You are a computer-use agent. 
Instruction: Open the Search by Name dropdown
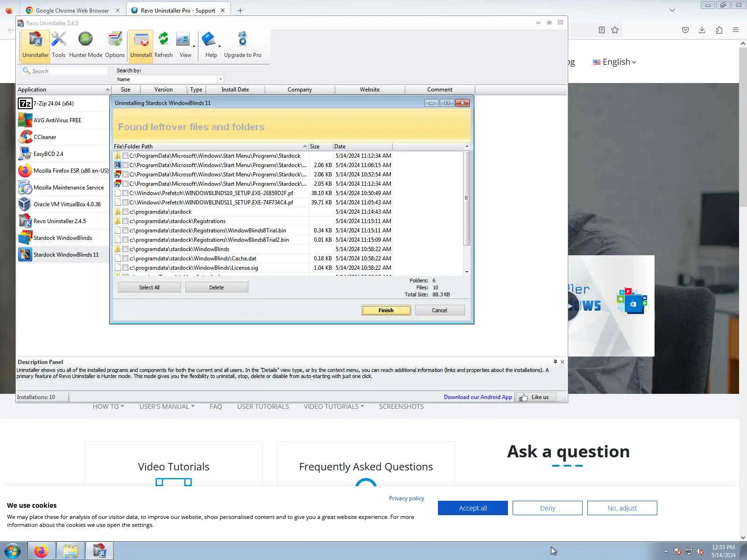(x=220, y=79)
